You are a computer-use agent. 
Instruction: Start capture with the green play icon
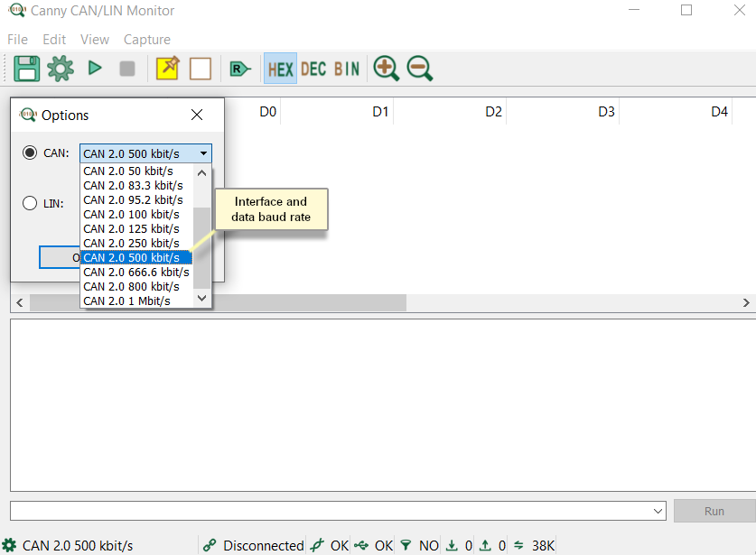coord(95,68)
